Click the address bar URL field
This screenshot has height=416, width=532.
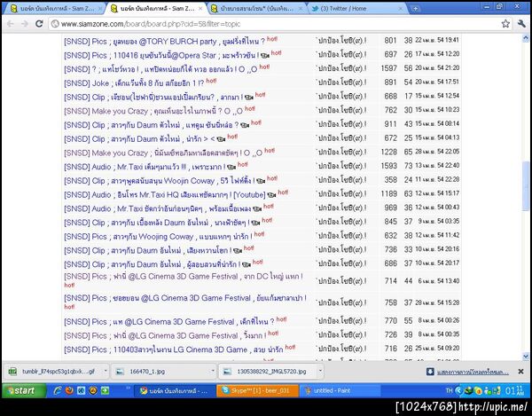278,24
